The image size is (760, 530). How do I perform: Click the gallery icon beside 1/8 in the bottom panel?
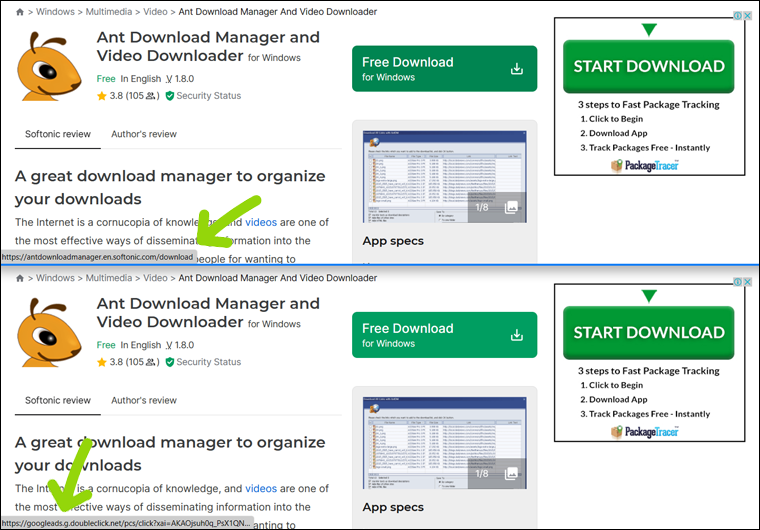tap(511, 474)
